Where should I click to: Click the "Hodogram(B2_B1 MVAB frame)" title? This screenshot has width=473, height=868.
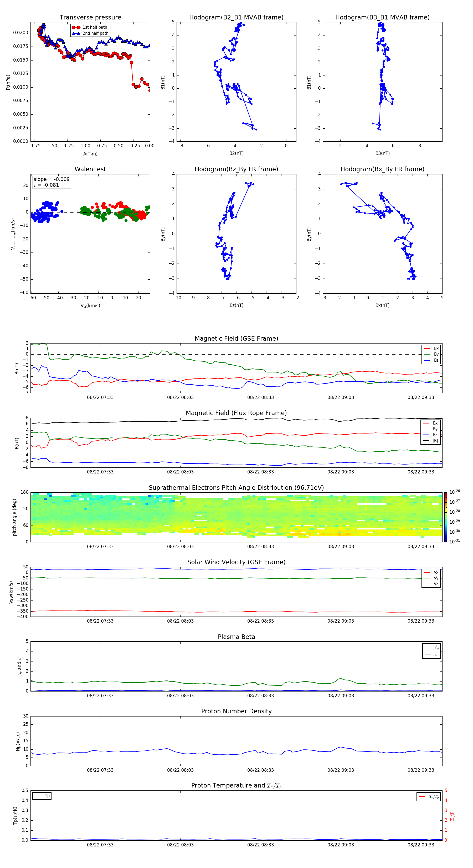pyautogui.click(x=236, y=17)
